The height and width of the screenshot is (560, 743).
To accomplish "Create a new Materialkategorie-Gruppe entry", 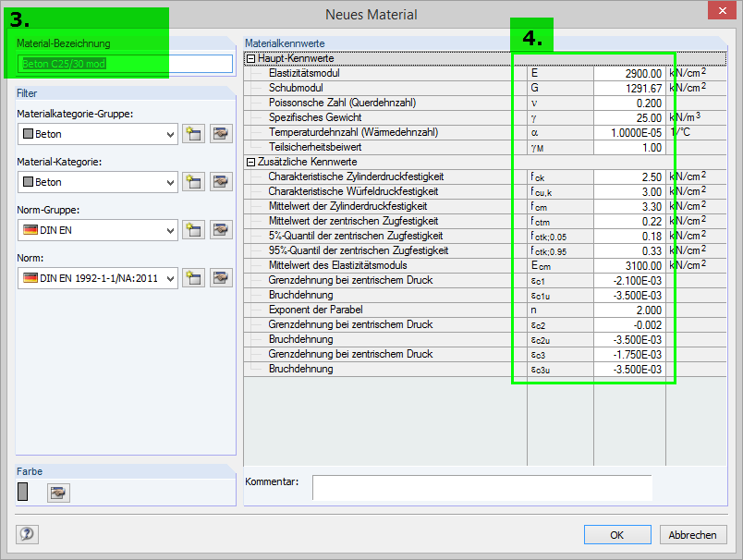I will pos(193,133).
